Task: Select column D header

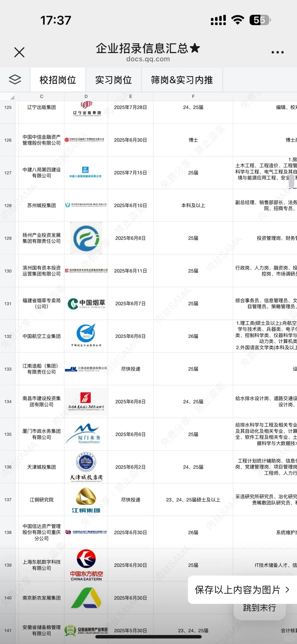Action: 86,97
